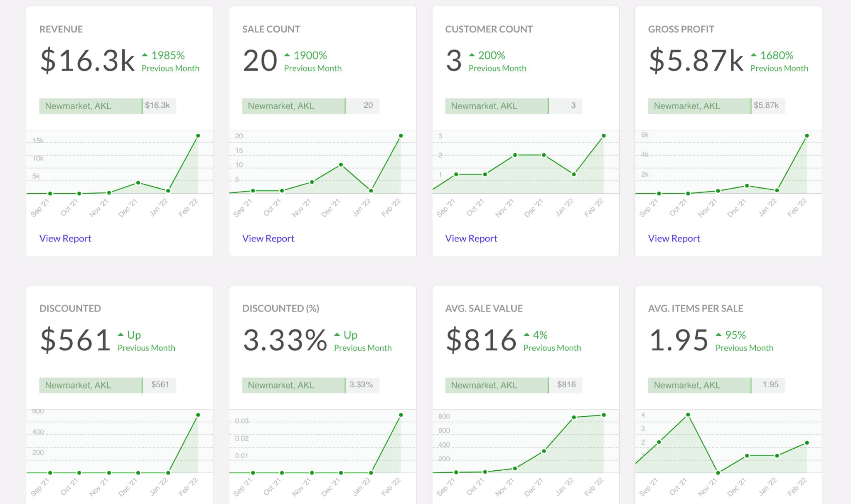The image size is (851, 504).
Task: Click the Newmarket, AKL bar in Revenue card
Action: pos(91,106)
